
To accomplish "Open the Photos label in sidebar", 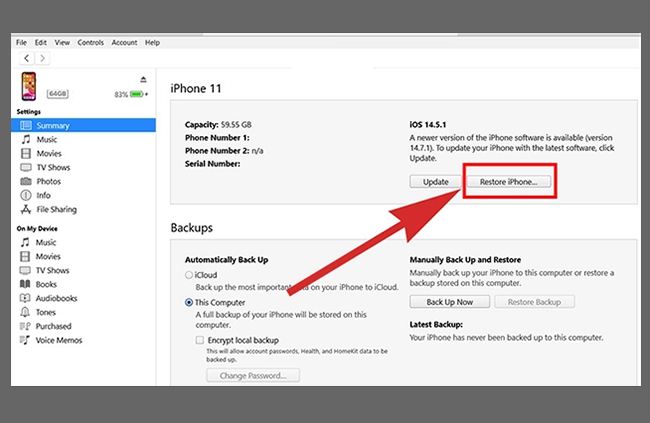I will (49, 181).
